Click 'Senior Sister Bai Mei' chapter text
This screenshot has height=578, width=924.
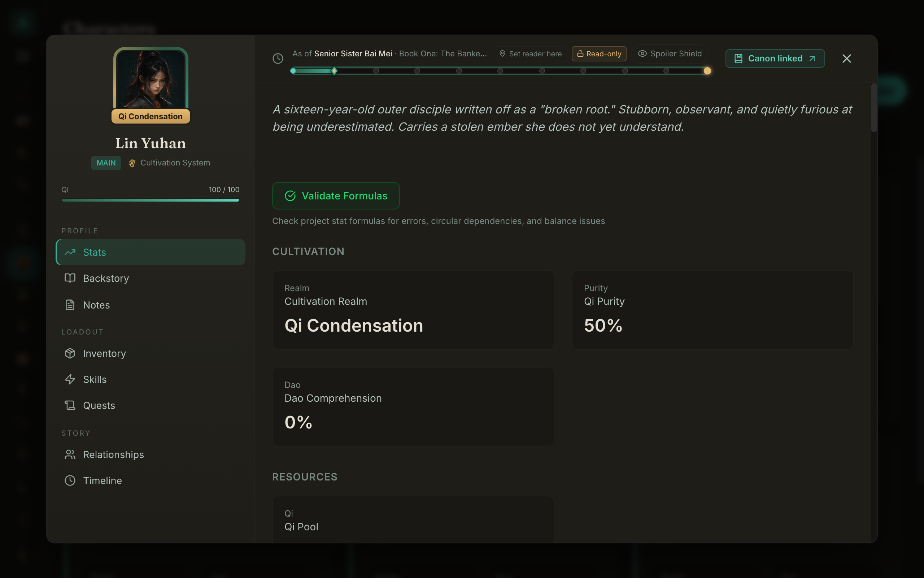353,53
